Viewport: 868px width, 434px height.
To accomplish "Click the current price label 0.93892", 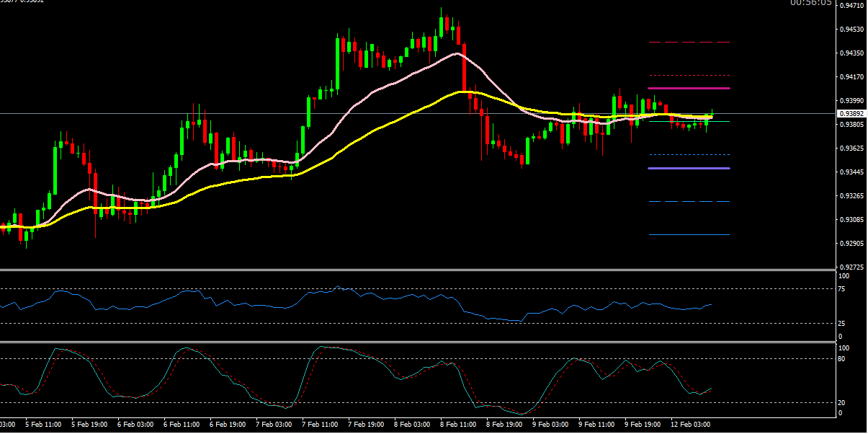I will point(851,114).
